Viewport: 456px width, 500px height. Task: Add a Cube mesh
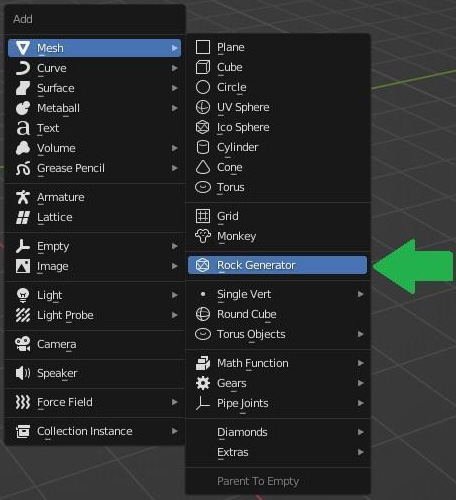277,67
